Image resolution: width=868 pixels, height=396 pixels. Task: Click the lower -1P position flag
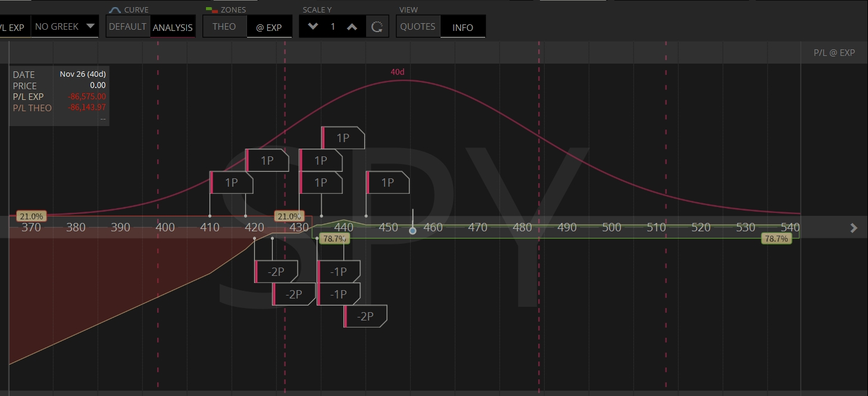click(338, 294)
